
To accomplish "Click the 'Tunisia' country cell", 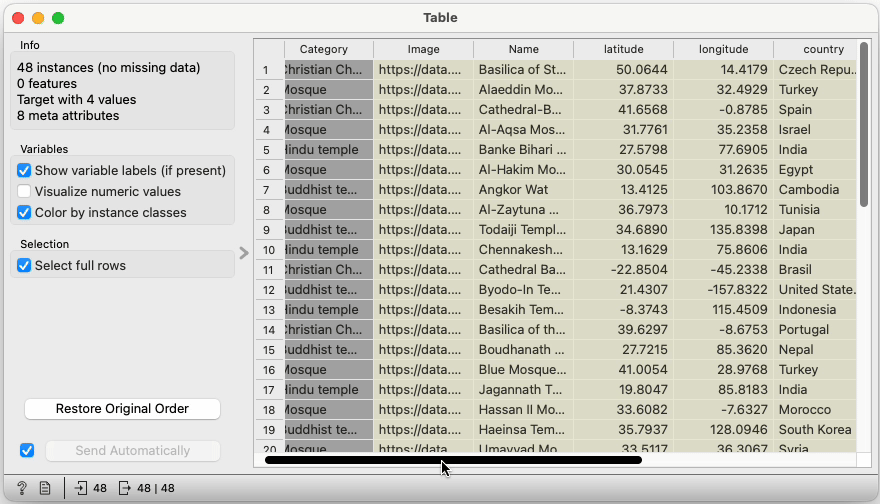I will 815,210.
